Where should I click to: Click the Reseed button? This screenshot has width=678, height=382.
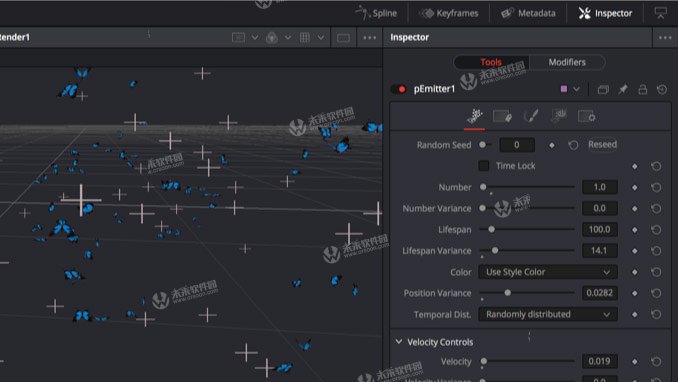602,144
